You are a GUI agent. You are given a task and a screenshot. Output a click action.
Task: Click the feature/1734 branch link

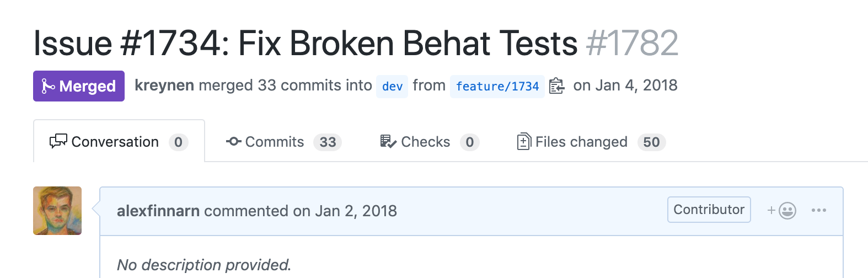coord(497,87)
